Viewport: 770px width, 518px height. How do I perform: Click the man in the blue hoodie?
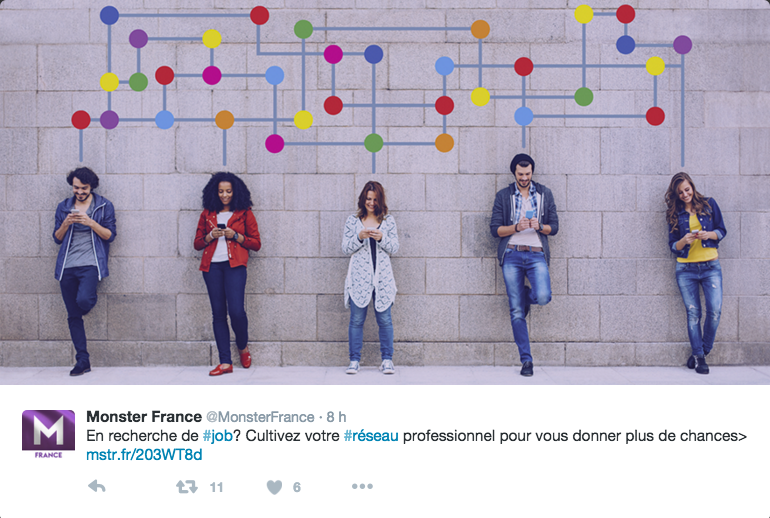[83, 271]
